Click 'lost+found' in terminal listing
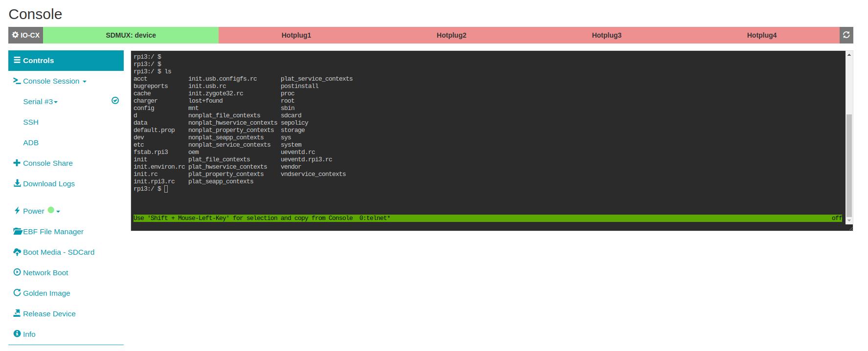868x351 pixels. (x=205, y=101)
